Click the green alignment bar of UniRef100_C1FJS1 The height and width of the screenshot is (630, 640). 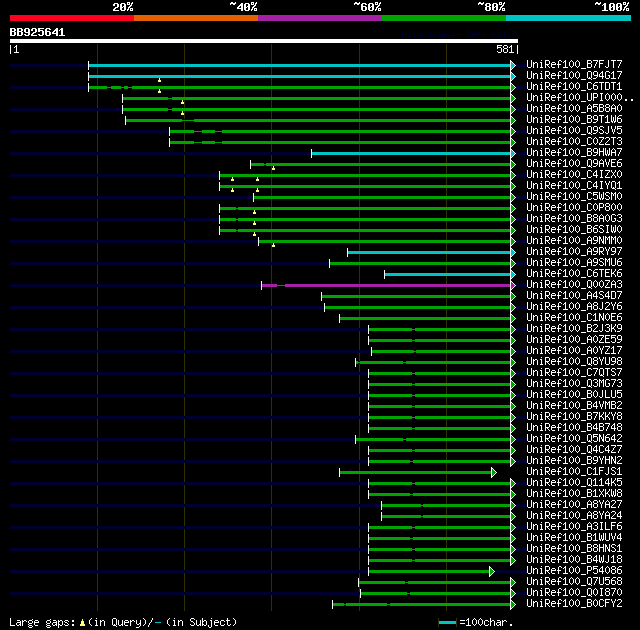[x=416, y=472]
